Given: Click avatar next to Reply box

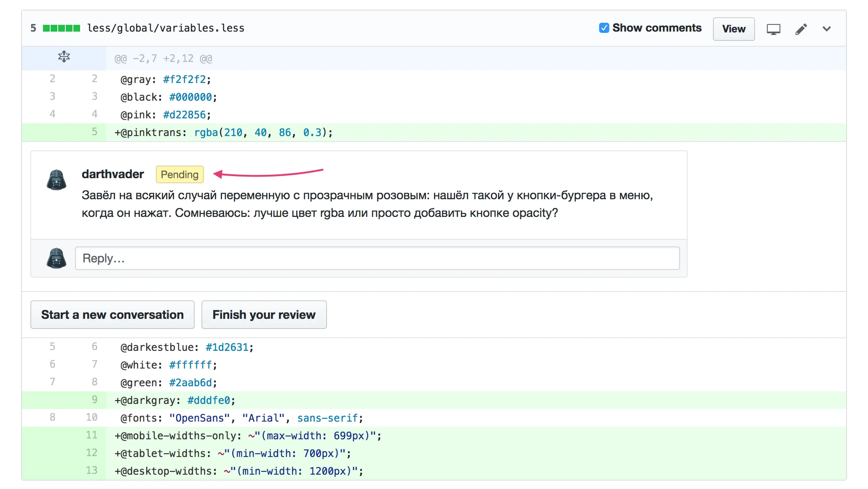Looking at the screenshot, I should coord(56,258).
